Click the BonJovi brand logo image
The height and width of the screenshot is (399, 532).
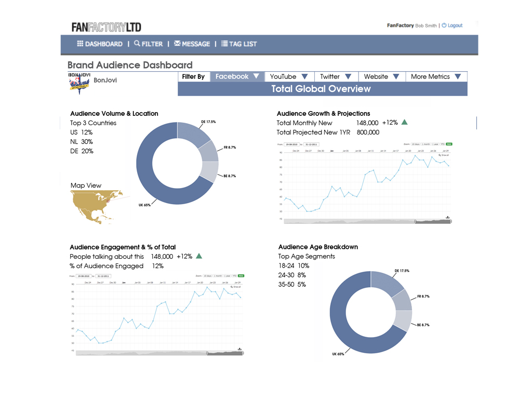[x=79, y=83]
